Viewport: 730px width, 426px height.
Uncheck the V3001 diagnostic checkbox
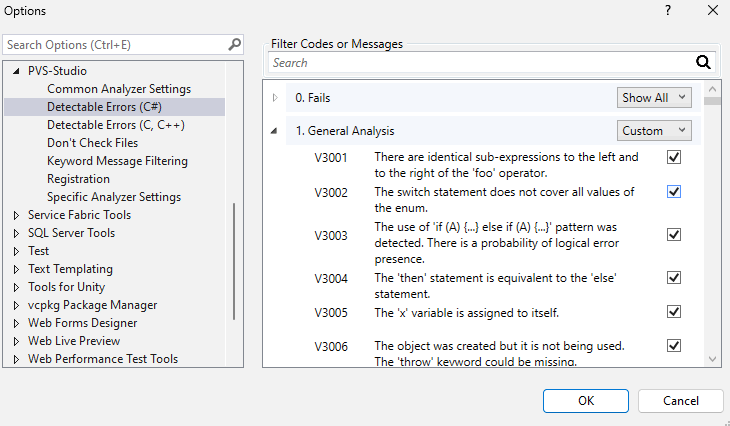tap(674, 157)
